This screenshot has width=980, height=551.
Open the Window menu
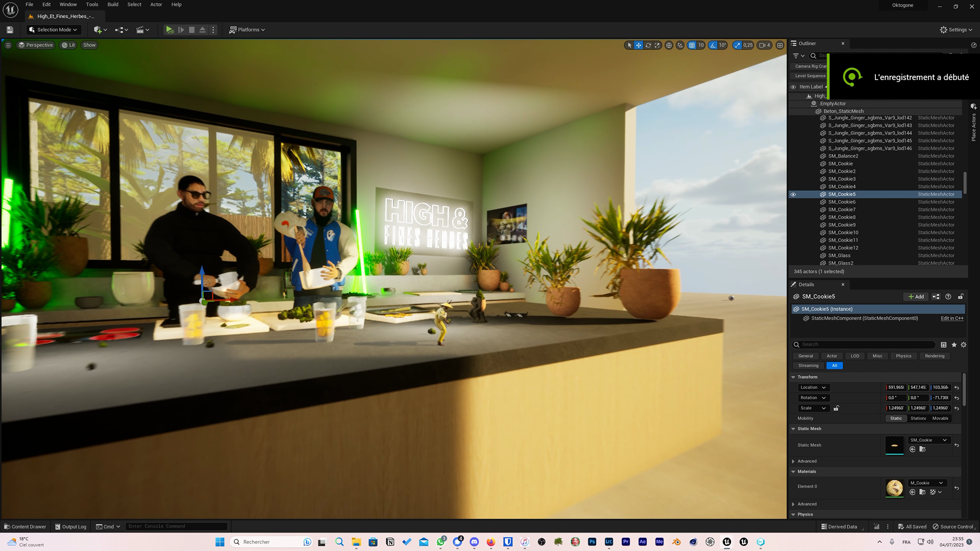(x=68, y=5)
